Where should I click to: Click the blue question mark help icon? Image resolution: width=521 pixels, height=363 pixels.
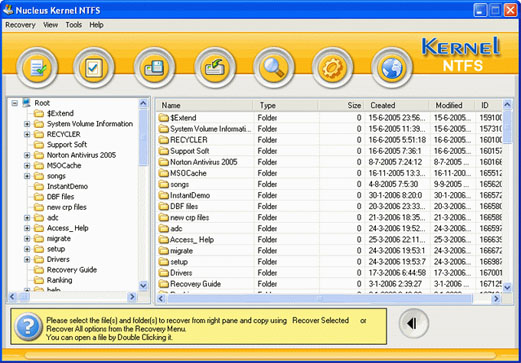(x=28, y=327)
